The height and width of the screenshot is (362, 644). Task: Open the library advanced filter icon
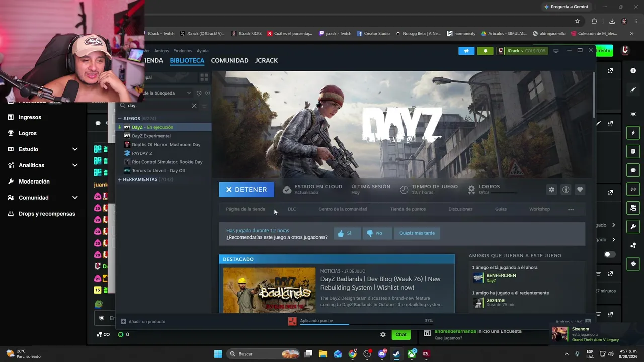click(204, 106)
